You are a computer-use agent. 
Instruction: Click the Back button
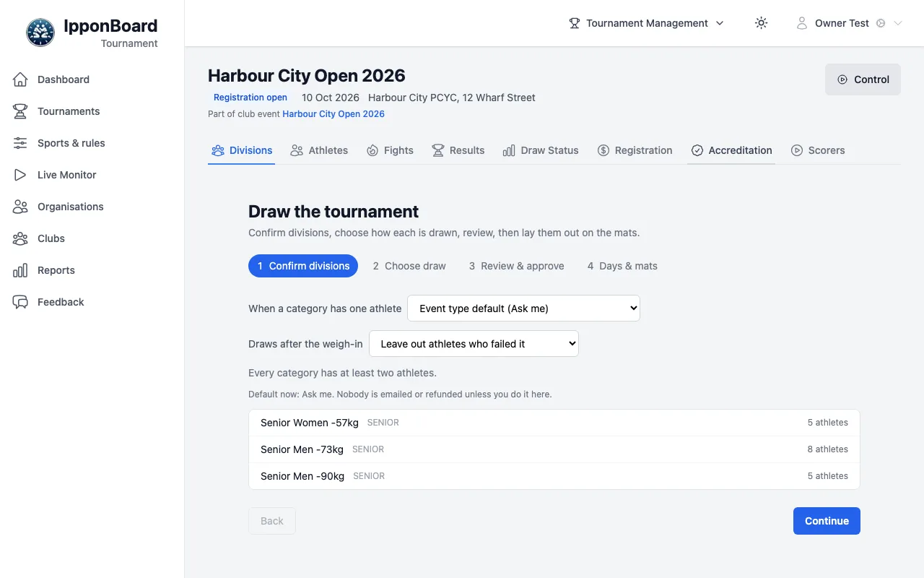(x=272, y=521)
